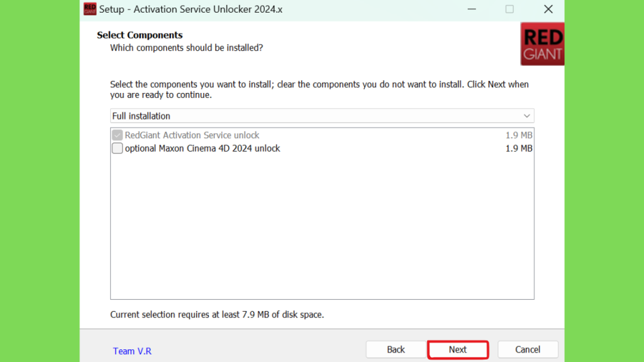
Task: Click the RedGiant Activation Service unlock checkbox
Action: 117,135
